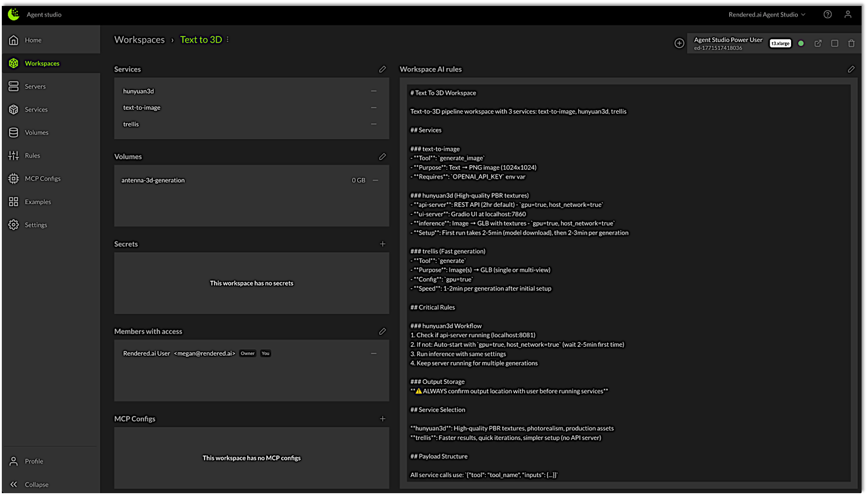Open the Text to 3D options menu
The image size is (868, 495).
[228, 39]
